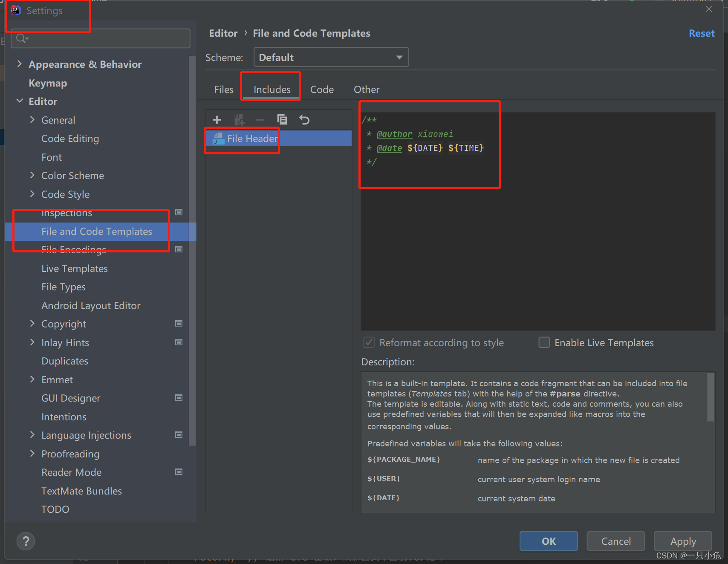Click the project-level icon beside Copyright
Image resolution: width=728 pixels, height=564 pixels.
[179, 324]
